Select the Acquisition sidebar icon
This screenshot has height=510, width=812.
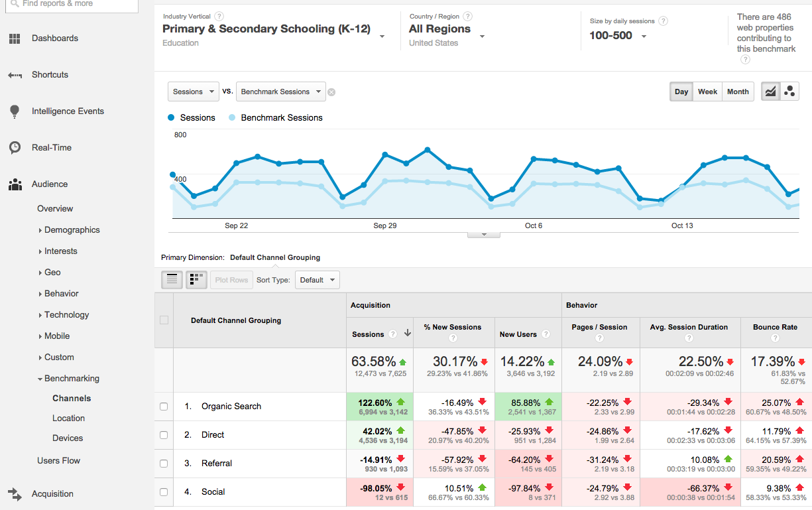click(14, 493)
